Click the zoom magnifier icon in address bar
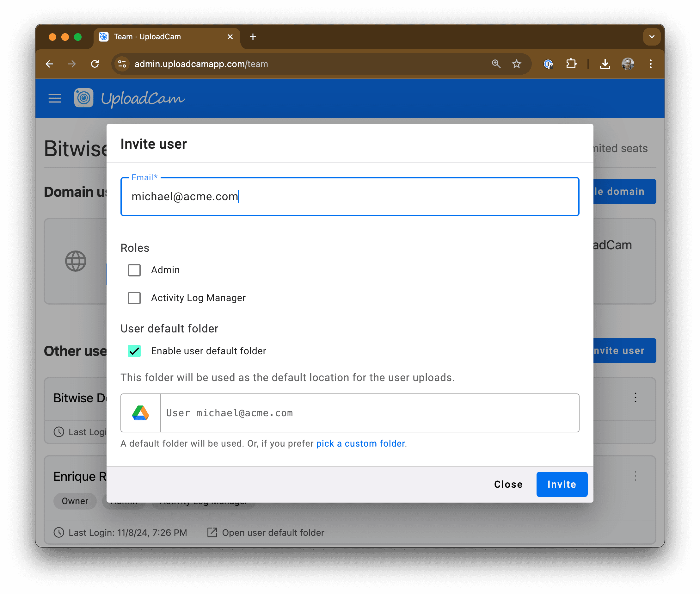700x594 pixels. pos(496,64)
